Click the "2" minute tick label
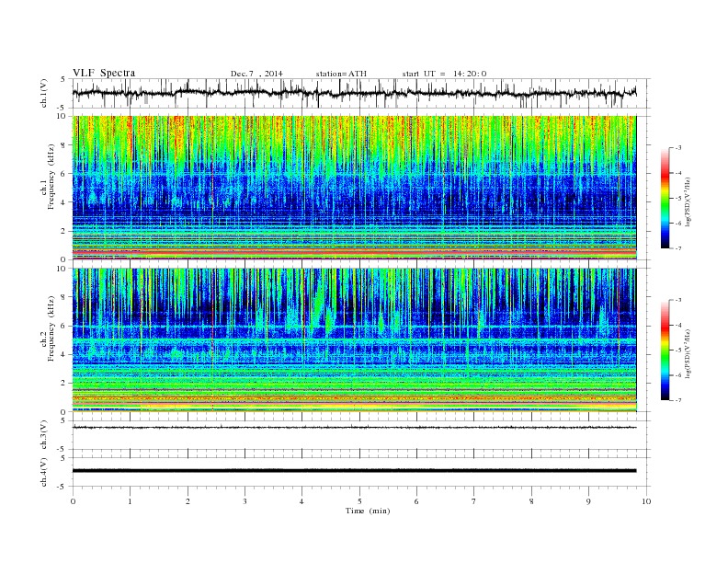The width and height of the screenshot is (728, 563). (x=188, y=501)
